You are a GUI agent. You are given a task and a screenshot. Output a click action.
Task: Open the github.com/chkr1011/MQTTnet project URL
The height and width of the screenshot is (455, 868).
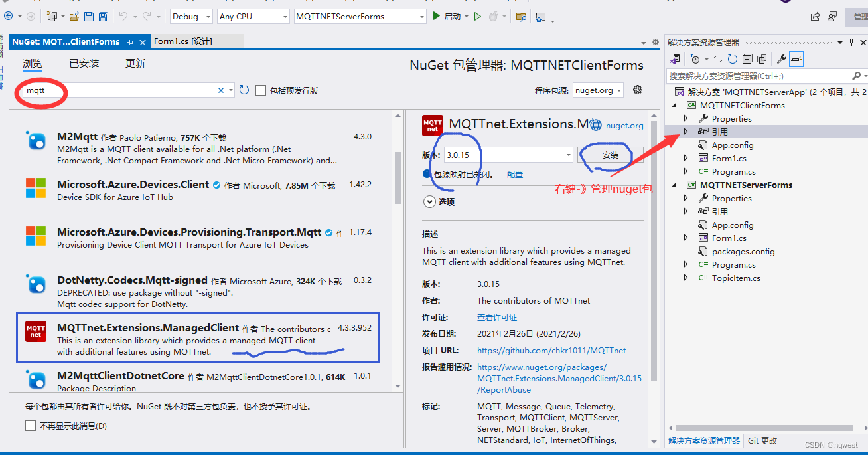click(551, 350)
